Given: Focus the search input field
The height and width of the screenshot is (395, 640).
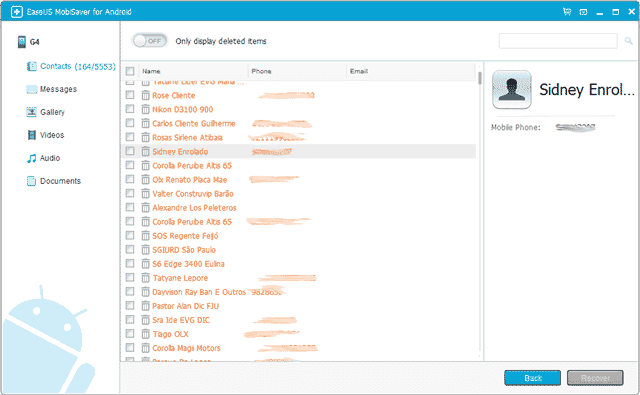Looking at the screenshot, I should tap(558, 41).
